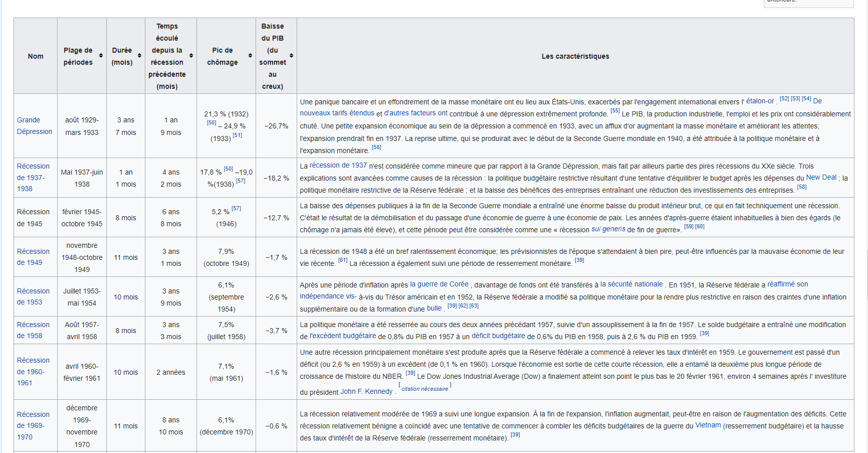
Task: Select the "7,5% (juillet 1958)" cell
Action: (226, 331)
